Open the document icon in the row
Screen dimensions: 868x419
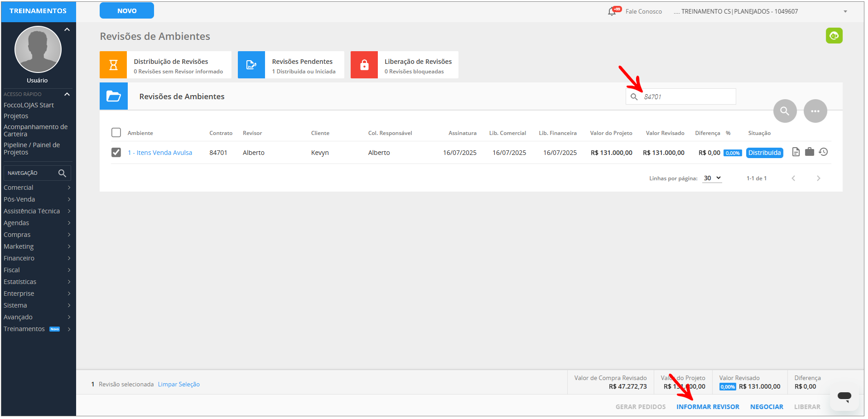pos(796,152)
